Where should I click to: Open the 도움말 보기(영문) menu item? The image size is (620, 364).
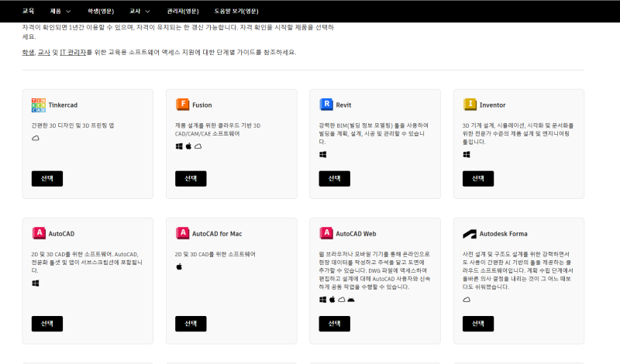click(236, 11)
